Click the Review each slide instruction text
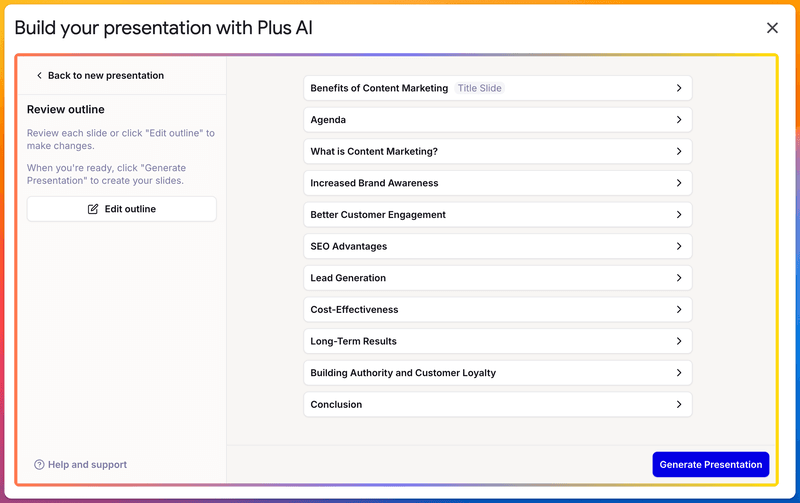The height and width of the screenshot is (503, 800). 121,139
